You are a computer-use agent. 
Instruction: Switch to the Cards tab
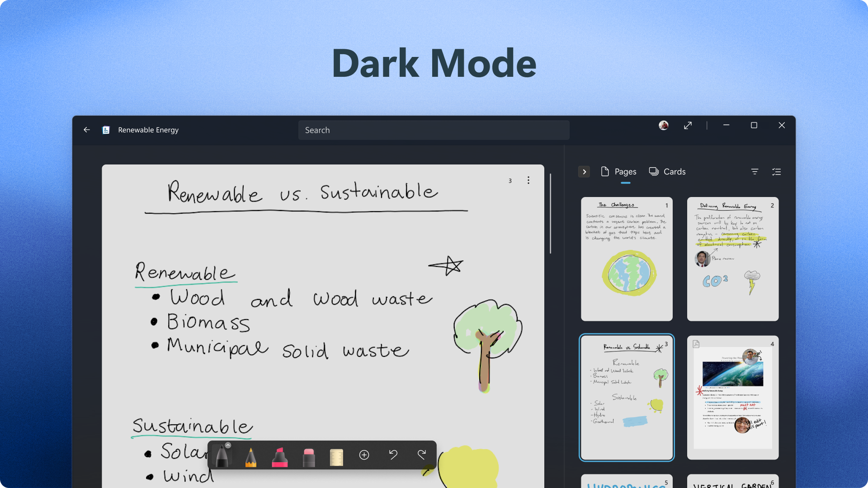click(x=667, y=172)
